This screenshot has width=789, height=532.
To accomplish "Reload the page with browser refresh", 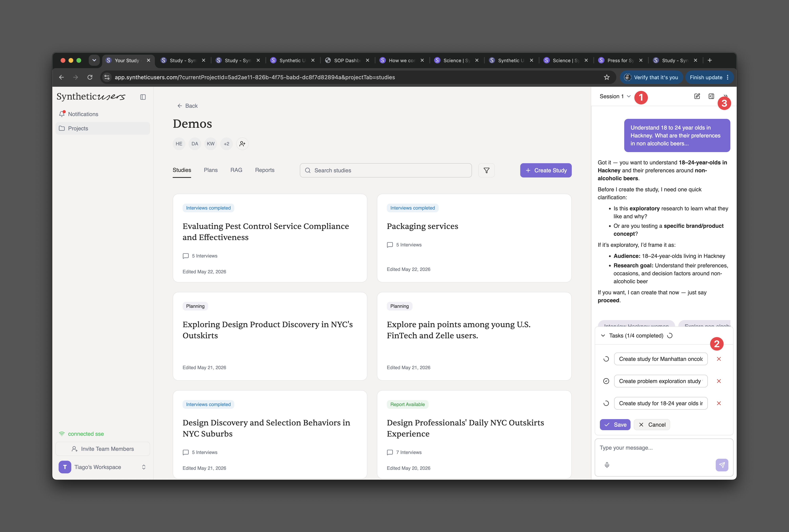I will (x=90, y=77).
